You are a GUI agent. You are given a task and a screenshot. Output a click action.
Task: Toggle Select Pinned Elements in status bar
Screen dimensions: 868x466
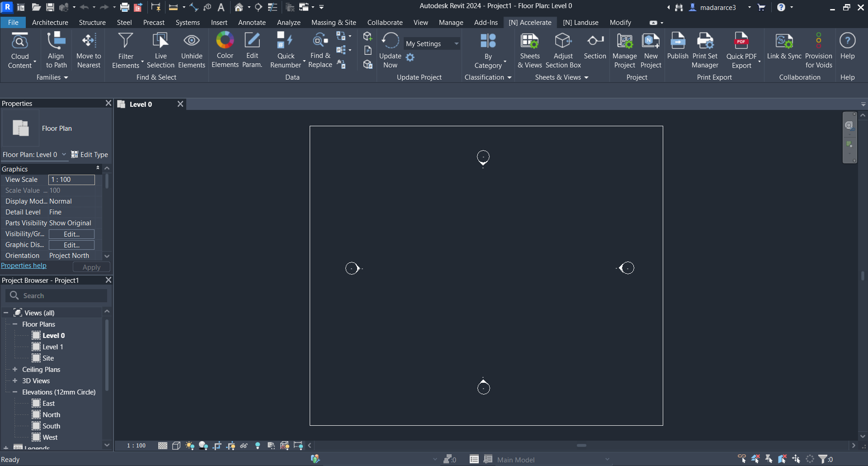pyautogui.click(x=769, y=459)
